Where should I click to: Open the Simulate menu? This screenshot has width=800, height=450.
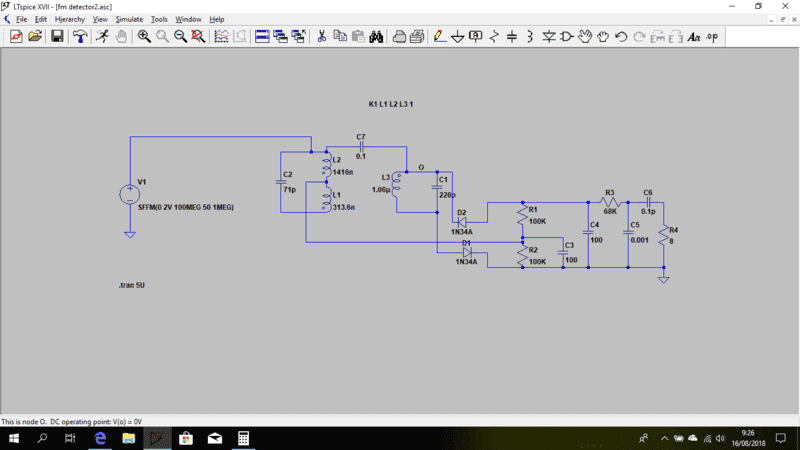point(129,19)
